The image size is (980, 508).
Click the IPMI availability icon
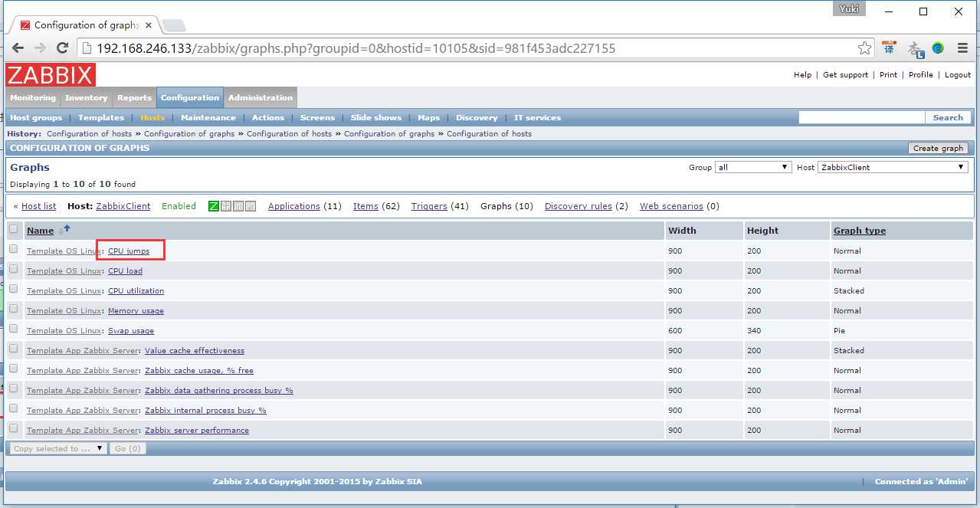pos(251,206)
